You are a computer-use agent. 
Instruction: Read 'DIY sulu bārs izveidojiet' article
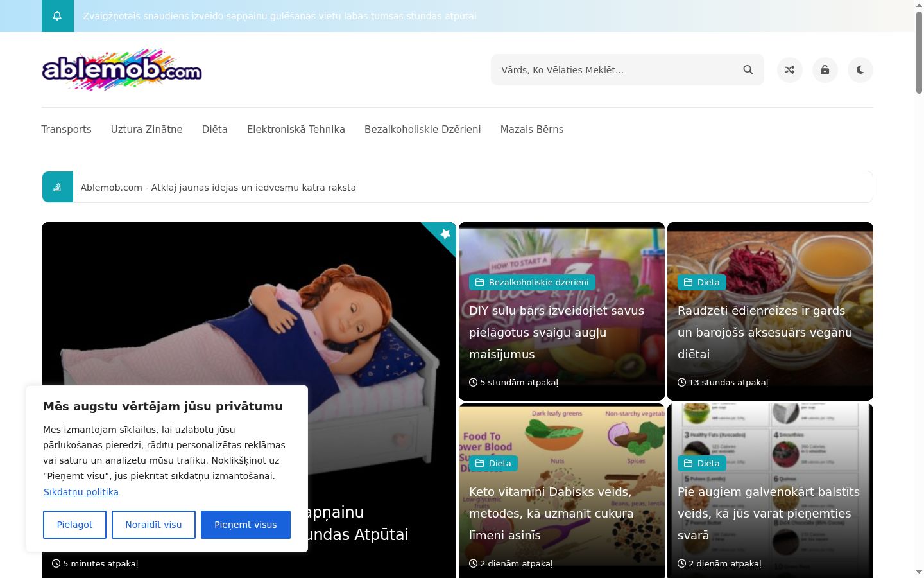[x=556, y=332]
